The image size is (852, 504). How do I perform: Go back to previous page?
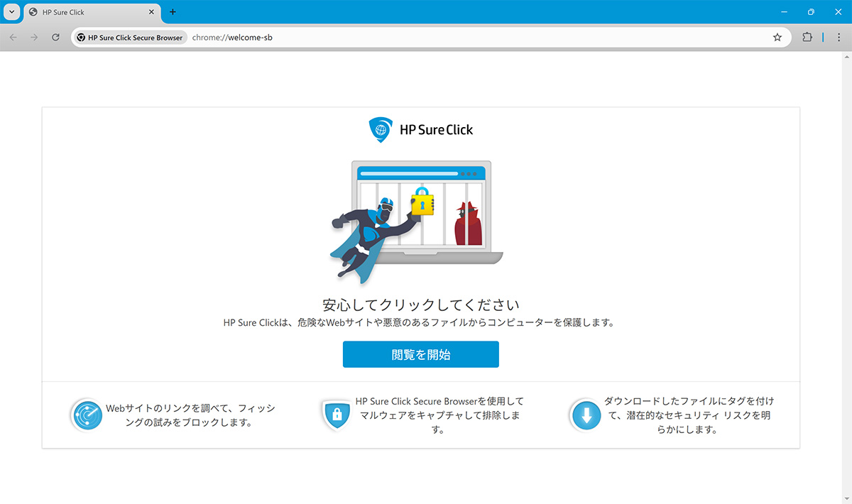(13, 37)
